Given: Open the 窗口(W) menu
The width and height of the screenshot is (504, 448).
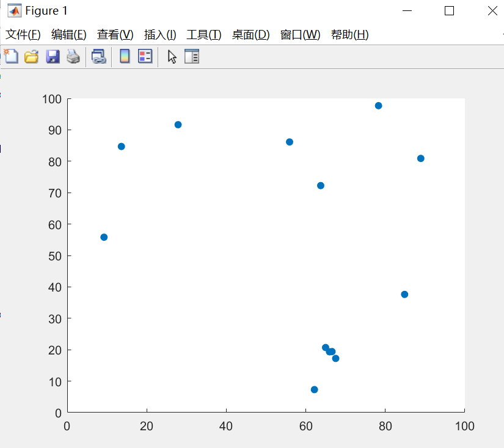Looking at the screenshot, I should point(301,35).
